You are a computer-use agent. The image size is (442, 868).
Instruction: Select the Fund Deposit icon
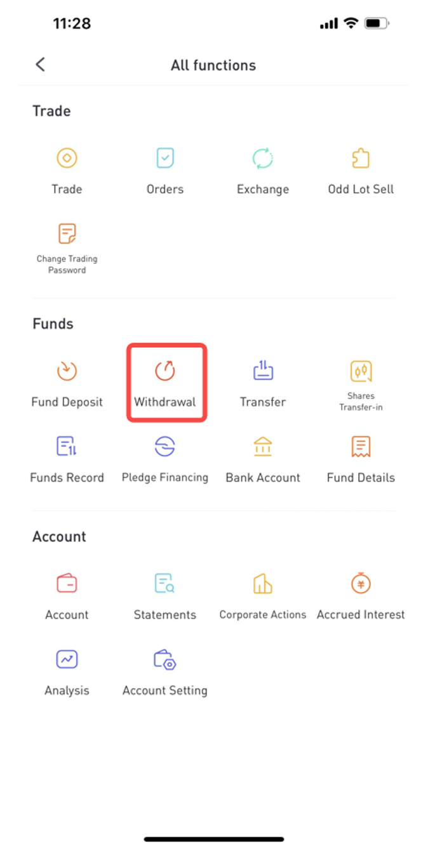[x=67, y=371]
